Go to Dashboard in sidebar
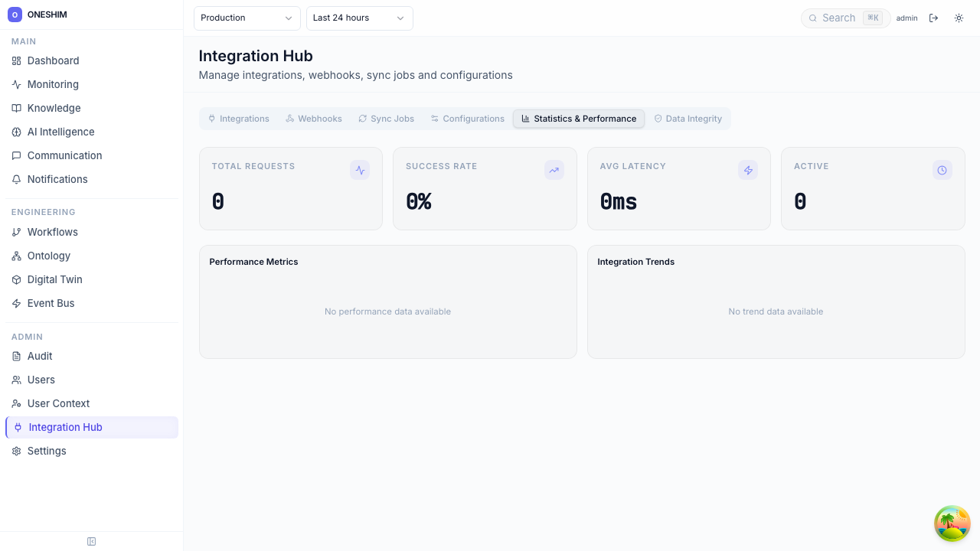Screen dimensions: 980x551 pyautogui.click(x=53, y=60)
